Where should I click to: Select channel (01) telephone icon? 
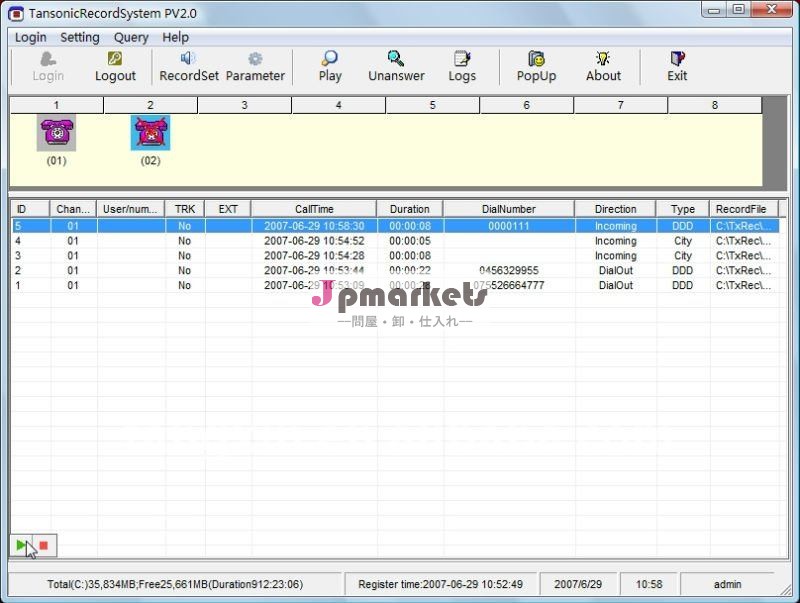56,133
